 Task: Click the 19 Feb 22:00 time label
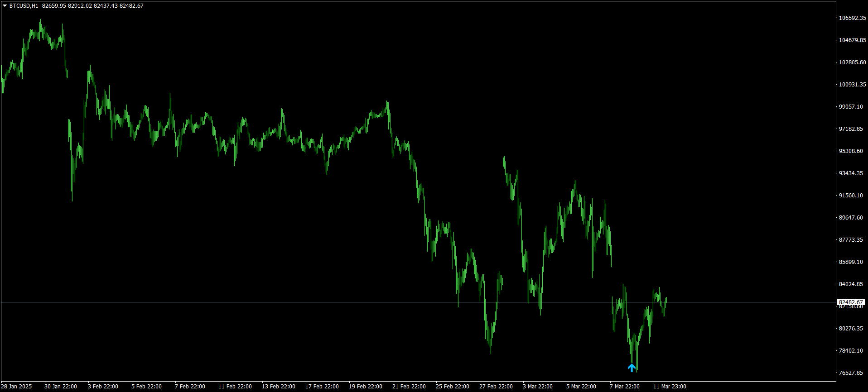pos(366,387)
